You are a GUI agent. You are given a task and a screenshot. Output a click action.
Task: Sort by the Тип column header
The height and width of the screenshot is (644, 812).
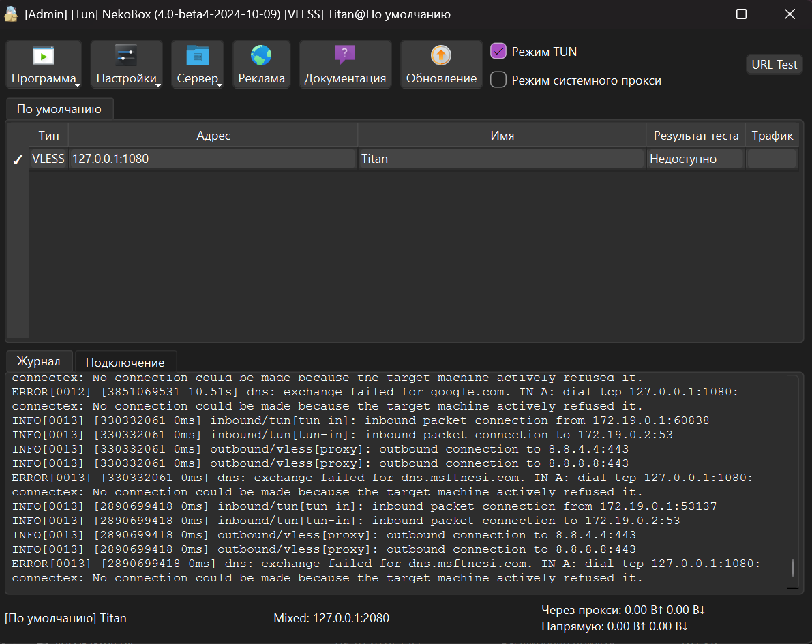pos(48,136)
